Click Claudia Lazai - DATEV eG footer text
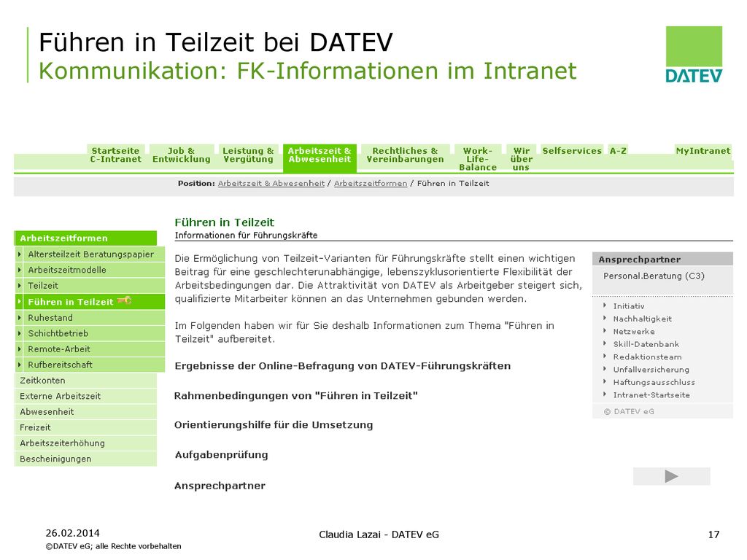 click(x=379, y=534)
